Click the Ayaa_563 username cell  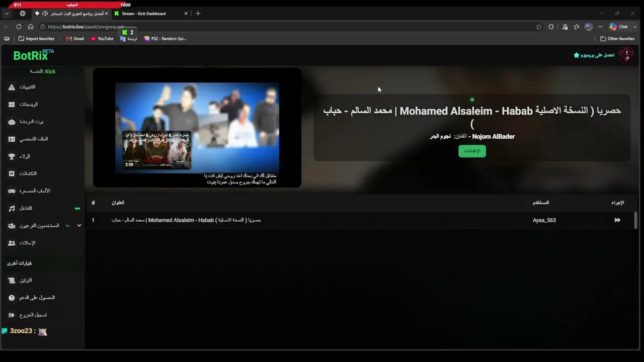pos(544,220)
